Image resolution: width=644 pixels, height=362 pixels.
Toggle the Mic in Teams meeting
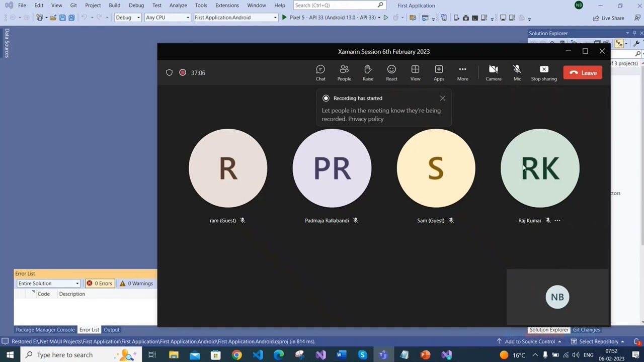(x=517, y=73)
